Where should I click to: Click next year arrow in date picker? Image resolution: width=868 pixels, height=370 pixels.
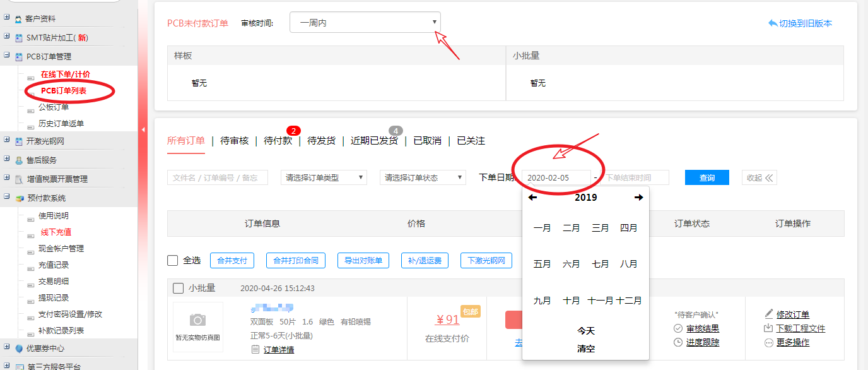click(638, 198)
